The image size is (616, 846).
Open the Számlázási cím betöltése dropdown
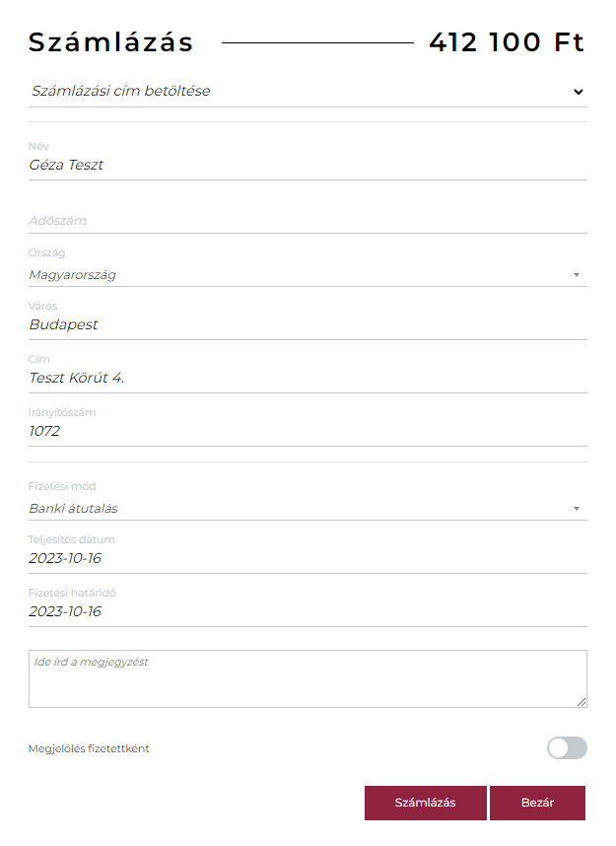[x=296, y=92]
